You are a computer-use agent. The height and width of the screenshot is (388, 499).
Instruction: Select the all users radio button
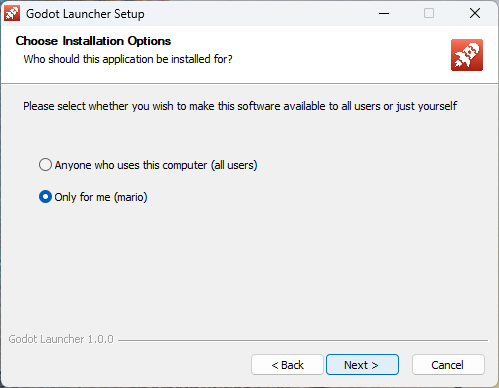click(x=45, y=165)
